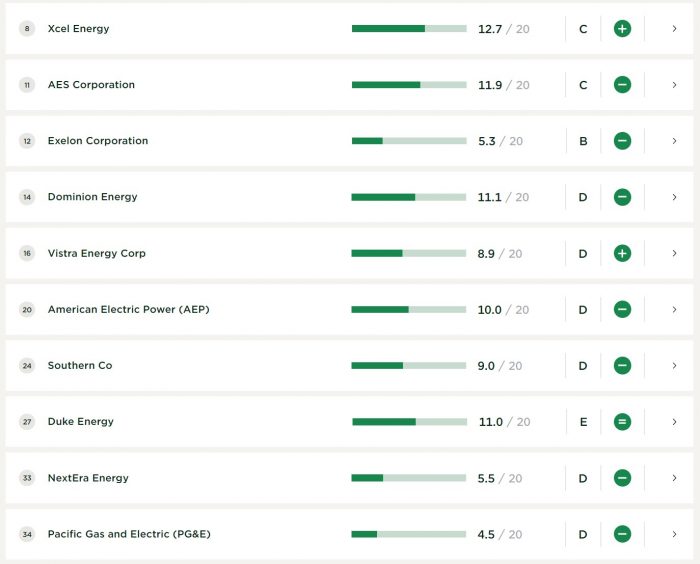The width and height of the screenshot is (700, 564).
Task: Click the grade B letter for Exelon Corporation
Action: point(583,141)
